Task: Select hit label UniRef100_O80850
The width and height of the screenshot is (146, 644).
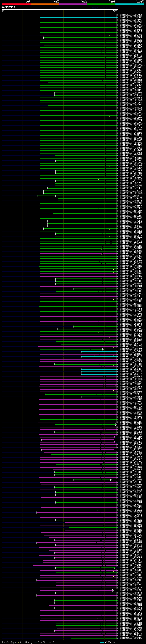Action: click(131, 20)
